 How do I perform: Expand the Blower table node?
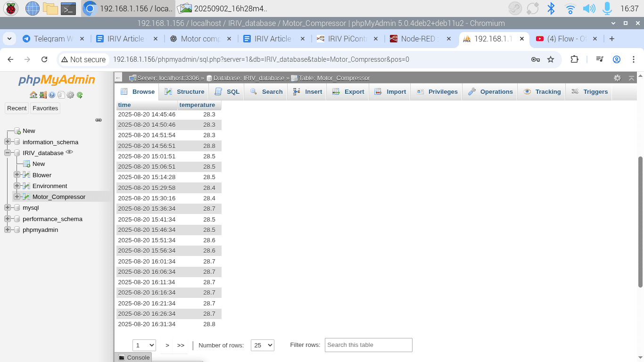click(17, 175)
